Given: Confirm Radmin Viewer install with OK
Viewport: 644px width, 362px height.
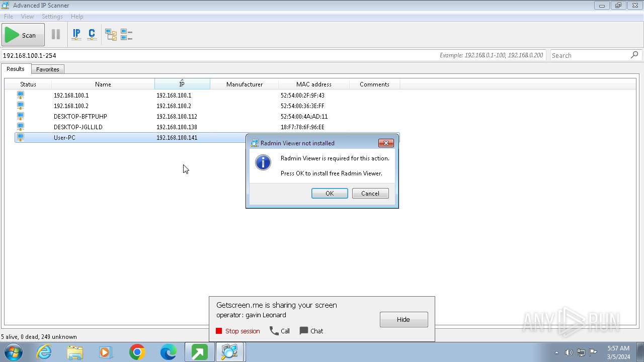Looking at the screenshot, I should [330, 194].
